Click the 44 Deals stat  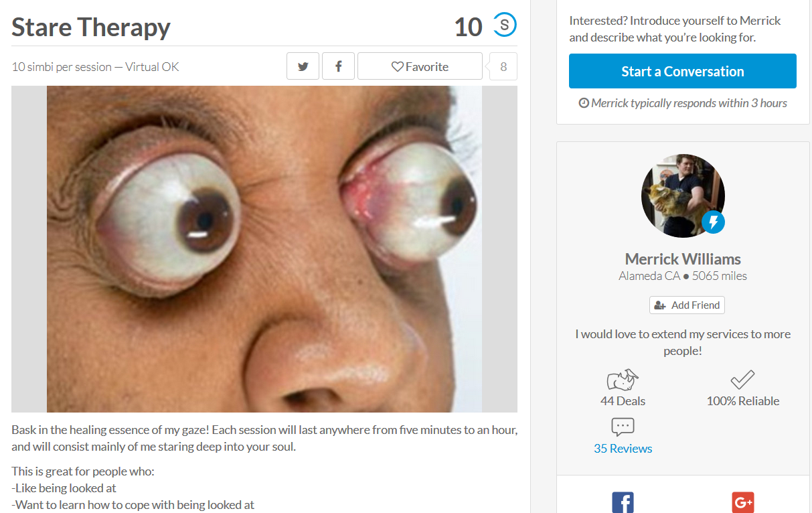point(623,401)
